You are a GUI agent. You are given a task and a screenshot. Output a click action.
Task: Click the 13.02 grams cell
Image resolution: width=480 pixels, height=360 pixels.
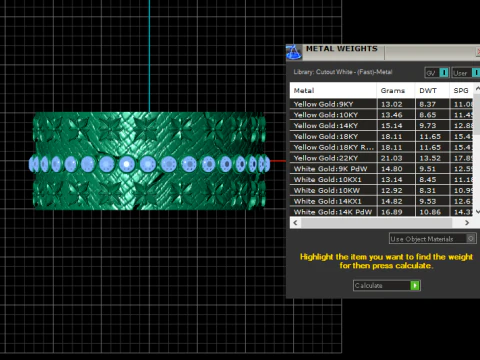click(x=396, y=104)
